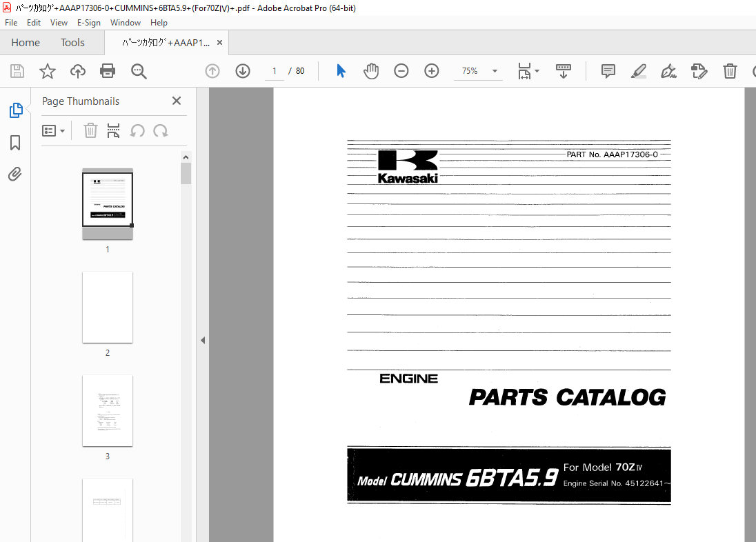Screen dimensions: 756x542
Task: Print the document with the printer icon
Action: [x=108, y=71]
